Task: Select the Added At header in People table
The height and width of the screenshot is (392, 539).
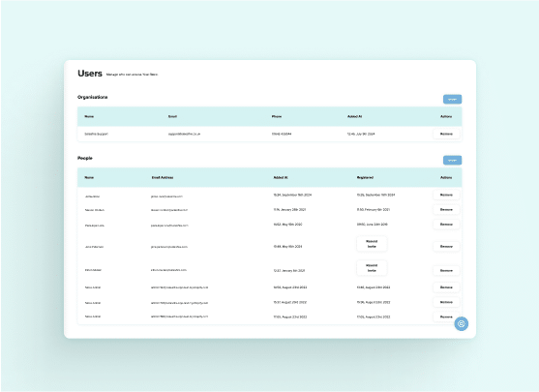Action: click(x=281, y=177)
